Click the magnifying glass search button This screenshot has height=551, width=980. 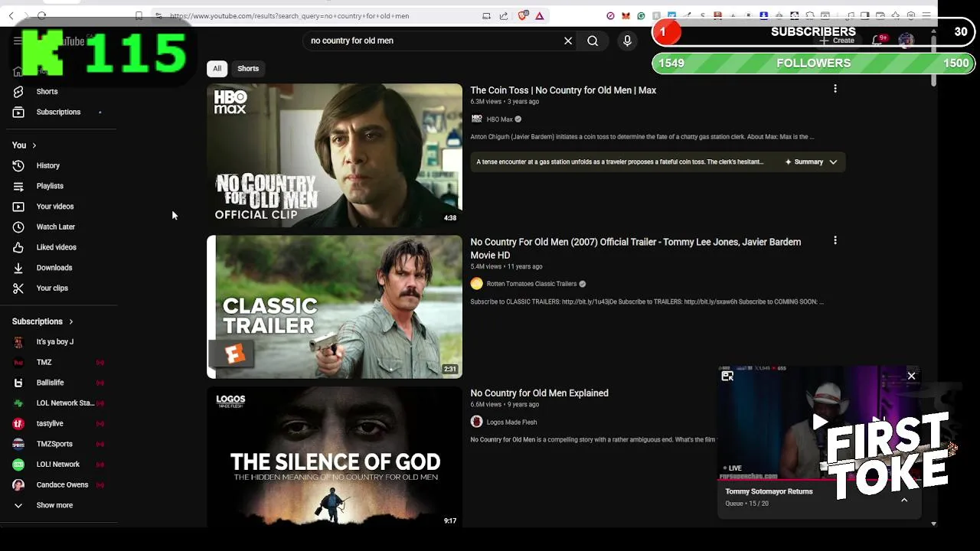click(593, 41)
